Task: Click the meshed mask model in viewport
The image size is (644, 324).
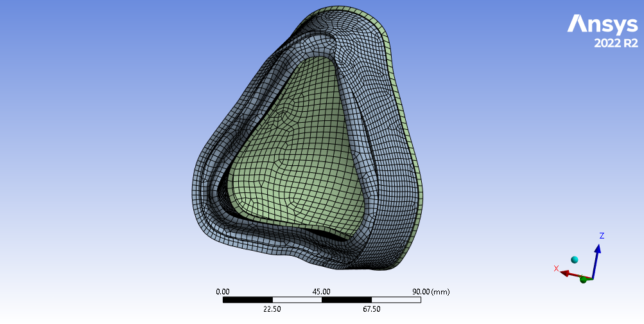Action: [308, 139]
